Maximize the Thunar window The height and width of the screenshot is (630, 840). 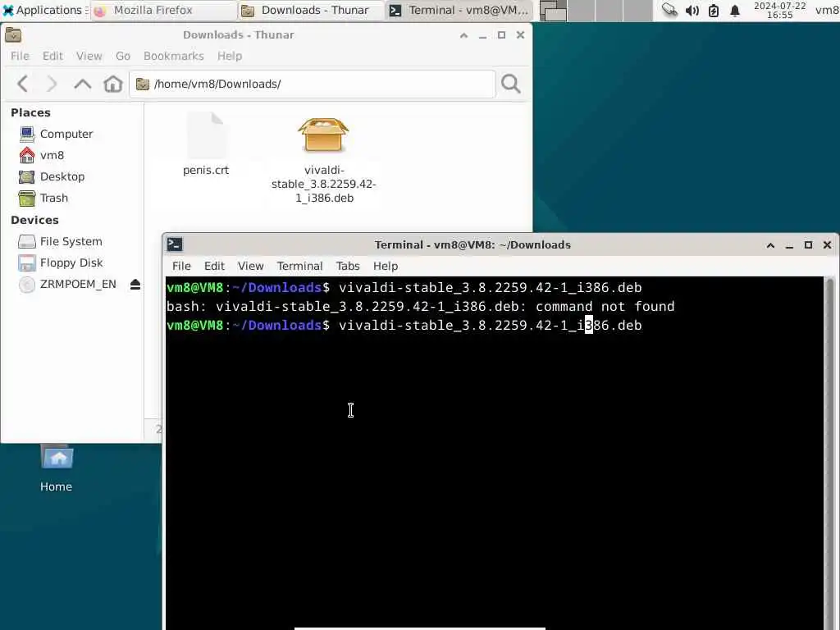(x=501, y=35)
